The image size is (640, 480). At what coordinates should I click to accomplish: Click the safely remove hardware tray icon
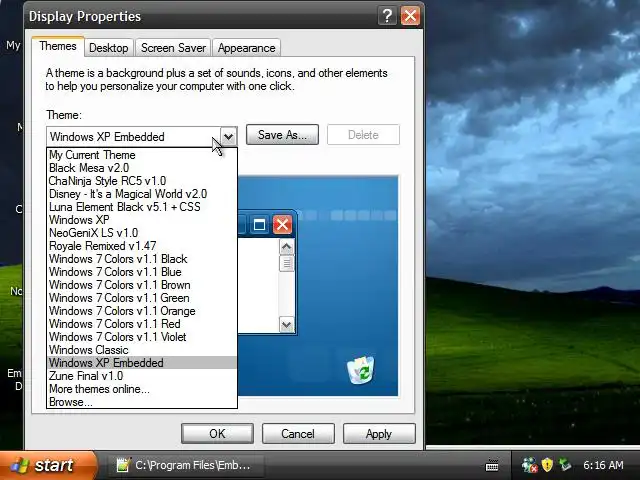(x=565, y=464)
